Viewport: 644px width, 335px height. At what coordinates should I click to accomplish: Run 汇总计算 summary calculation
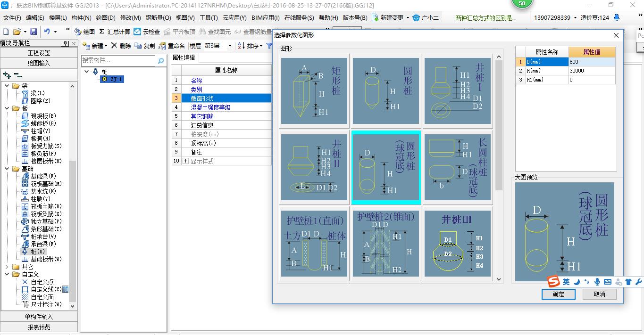[115, 32]
